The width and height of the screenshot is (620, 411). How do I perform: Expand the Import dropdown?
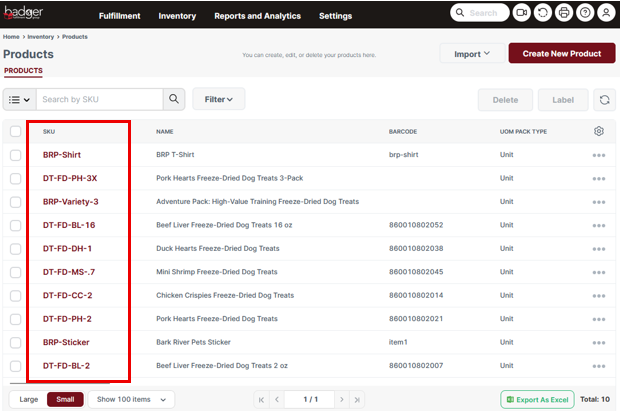(471, 54)
